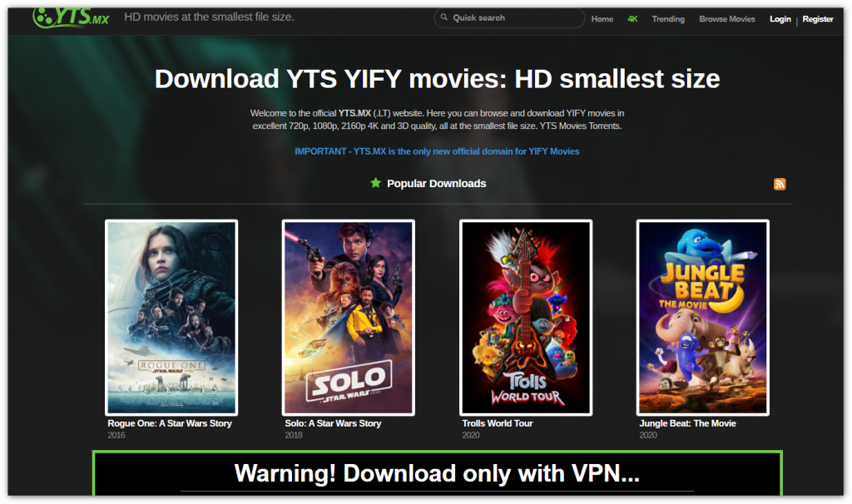This screenshot has height=504, width=852.
Task: Click the Login link
Action: click(x=780, y=18)
